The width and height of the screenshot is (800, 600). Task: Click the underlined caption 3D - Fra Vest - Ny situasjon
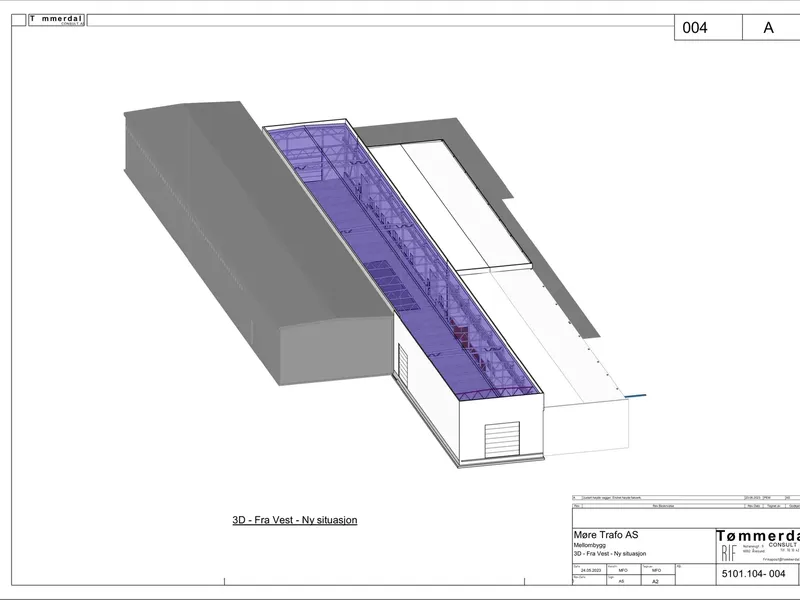pyautogui.click(x=295, y=520)
